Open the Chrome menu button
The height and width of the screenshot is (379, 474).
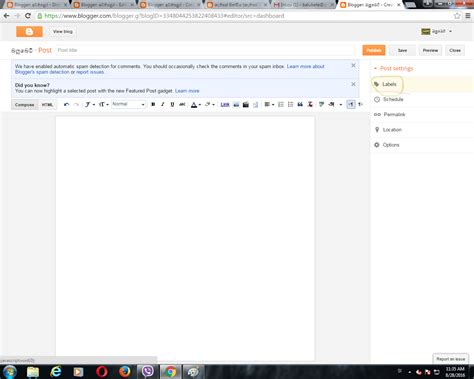coord(468,16)
